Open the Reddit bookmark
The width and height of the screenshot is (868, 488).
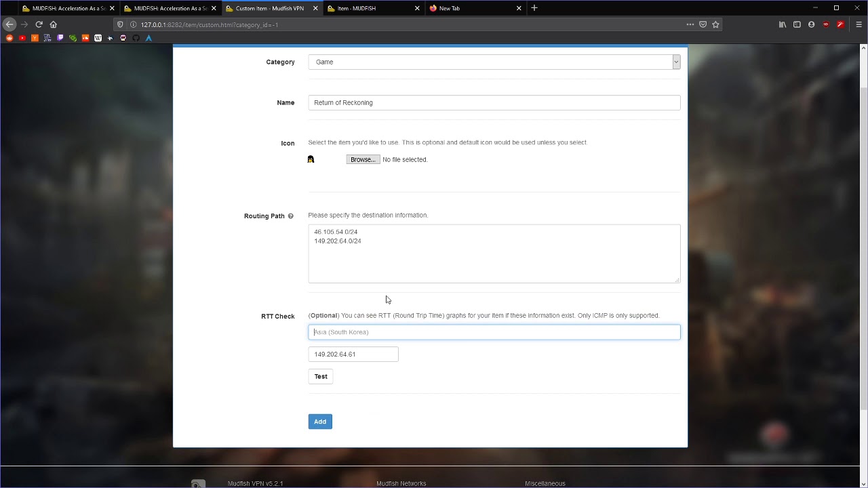point(9,38)
